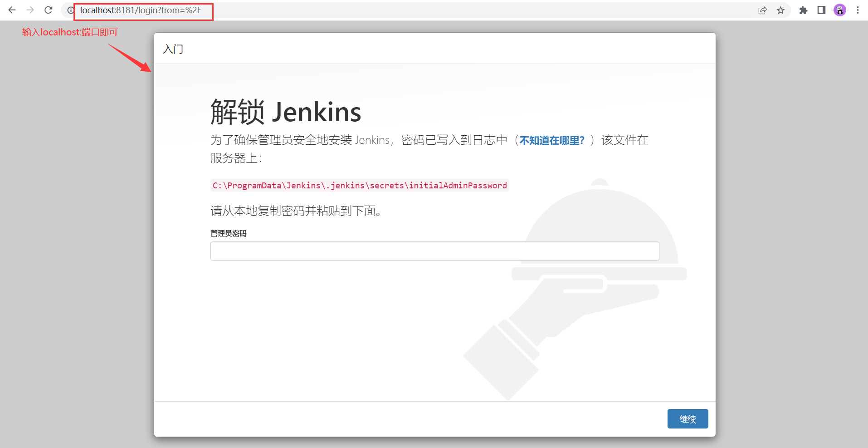
Task: Click the localhost:8181 URL in address bar
Action: (141, 10)
